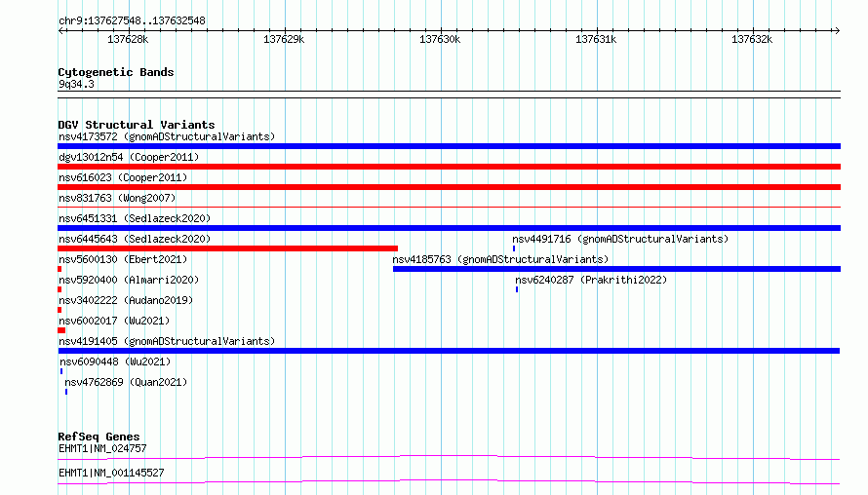Viewport: 868px width, 495px height.
Task: Click the 137628k ruler tick label
Action: (128, 39)
